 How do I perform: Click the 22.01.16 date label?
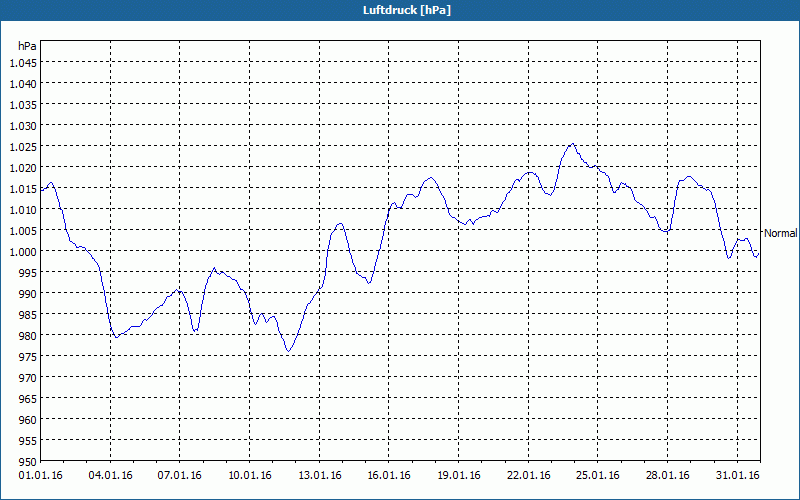tap(529, 476)
